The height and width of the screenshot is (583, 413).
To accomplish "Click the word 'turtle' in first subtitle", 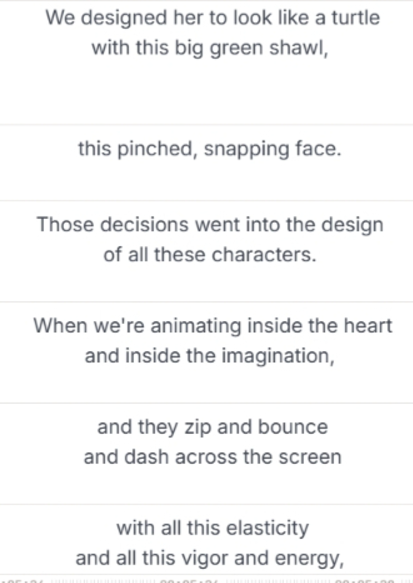I will [x=356, y=18].
